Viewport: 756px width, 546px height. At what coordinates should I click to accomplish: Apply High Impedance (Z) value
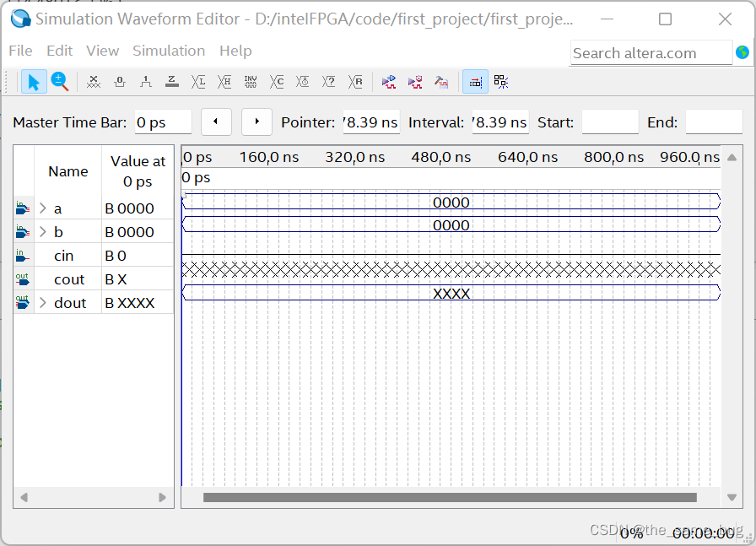[171, 82]
